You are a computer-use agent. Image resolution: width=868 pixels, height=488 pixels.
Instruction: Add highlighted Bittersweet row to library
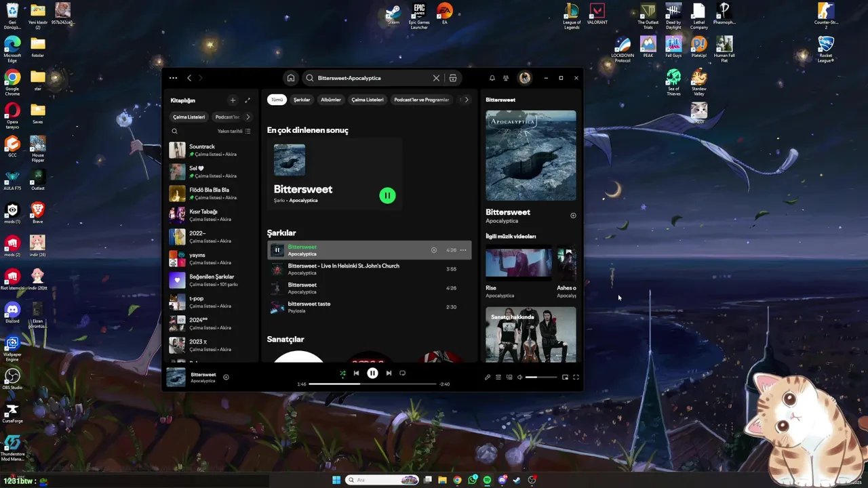point(434,250)
